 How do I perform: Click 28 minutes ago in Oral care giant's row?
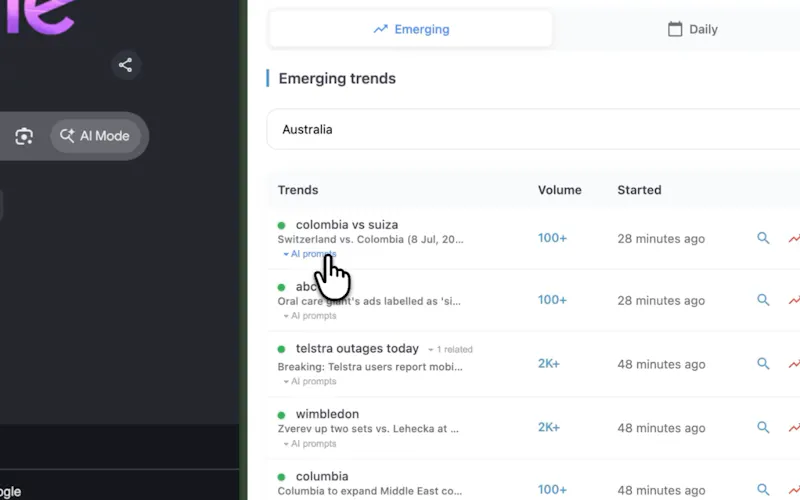(x=661, y=301)
